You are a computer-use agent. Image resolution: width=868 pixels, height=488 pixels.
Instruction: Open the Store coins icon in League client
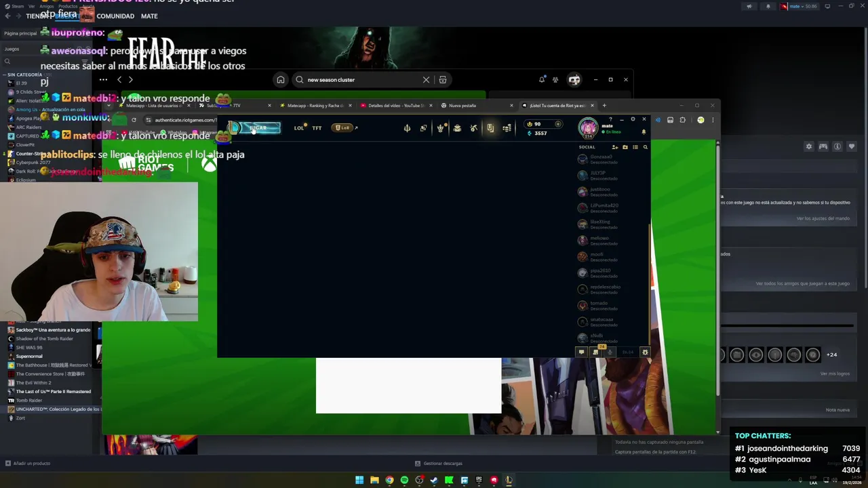coord(507,127)
